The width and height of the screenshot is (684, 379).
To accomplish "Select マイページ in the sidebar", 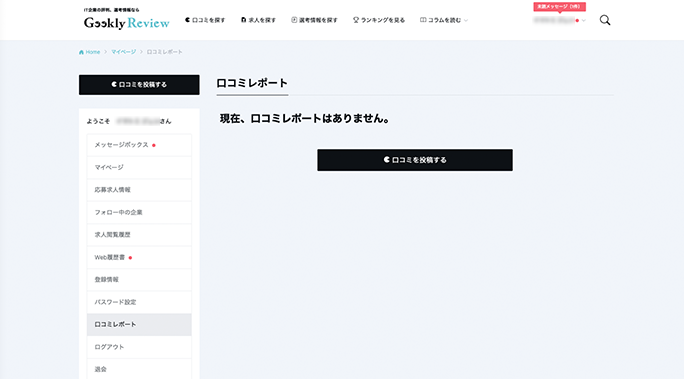I will click(139, 167).
